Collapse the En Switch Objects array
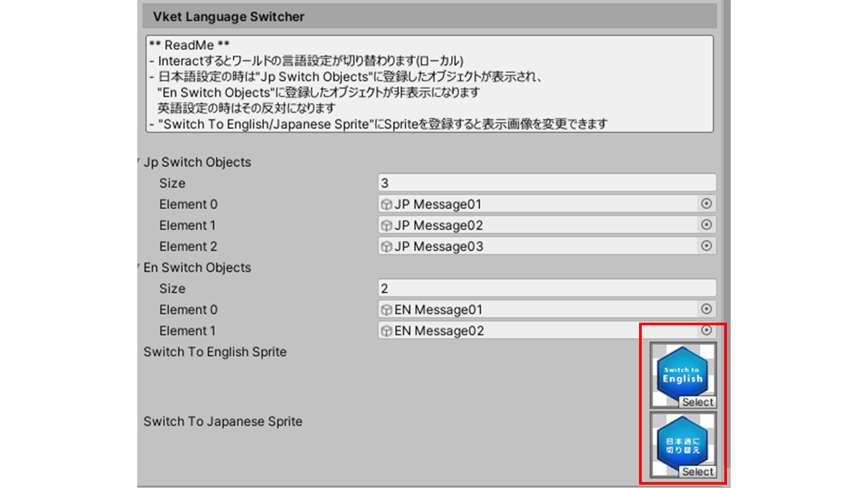The height and width of the screenshot is (488, 868). coord(139,267)
